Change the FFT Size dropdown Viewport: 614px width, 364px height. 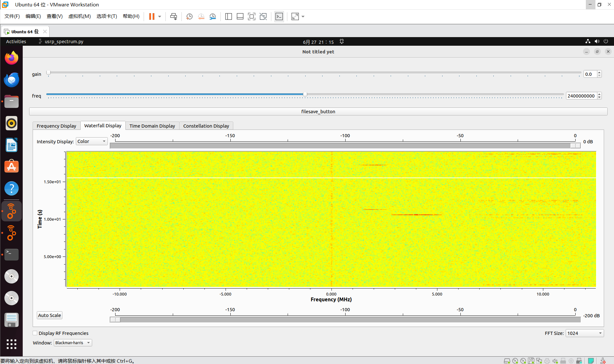coord(584,333)
